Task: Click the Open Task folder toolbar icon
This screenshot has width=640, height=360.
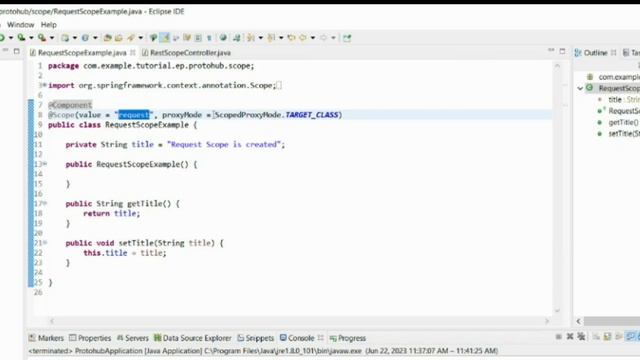Action: (x=119, y=38)
